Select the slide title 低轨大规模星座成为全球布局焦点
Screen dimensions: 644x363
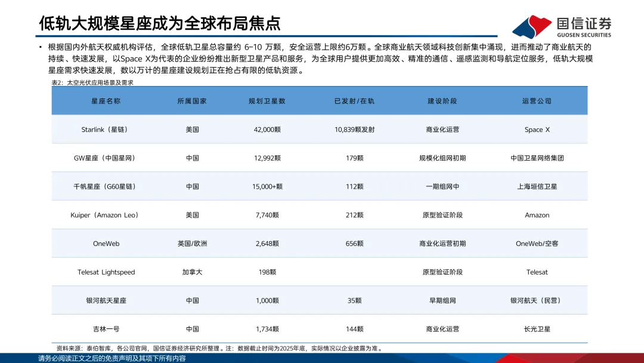(160, 23)
